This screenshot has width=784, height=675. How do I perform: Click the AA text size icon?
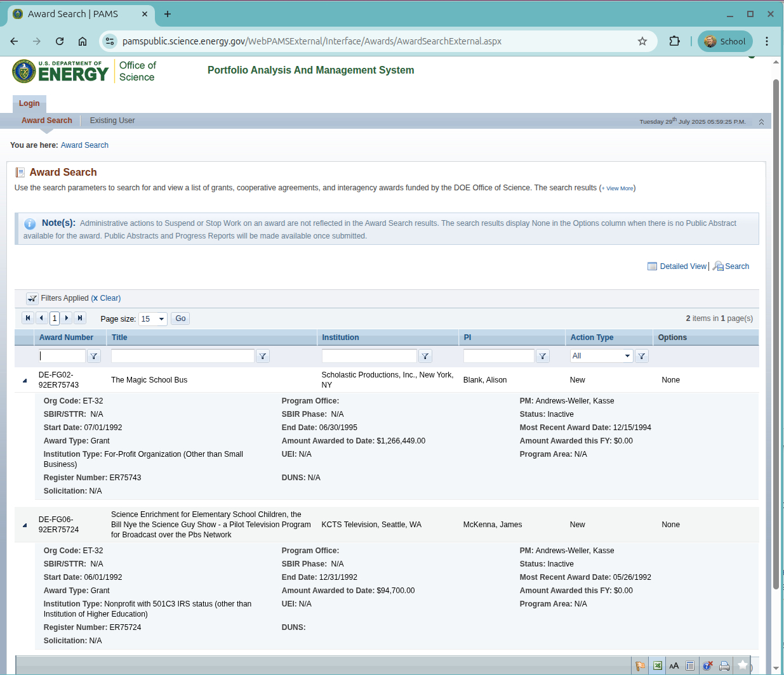click(x=674, y=665)
